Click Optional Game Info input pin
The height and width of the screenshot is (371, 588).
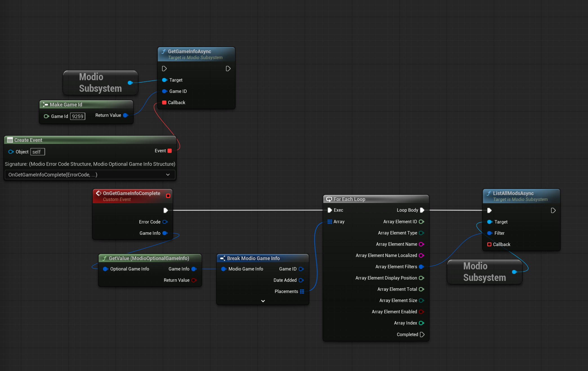click(x=106, y=269)
